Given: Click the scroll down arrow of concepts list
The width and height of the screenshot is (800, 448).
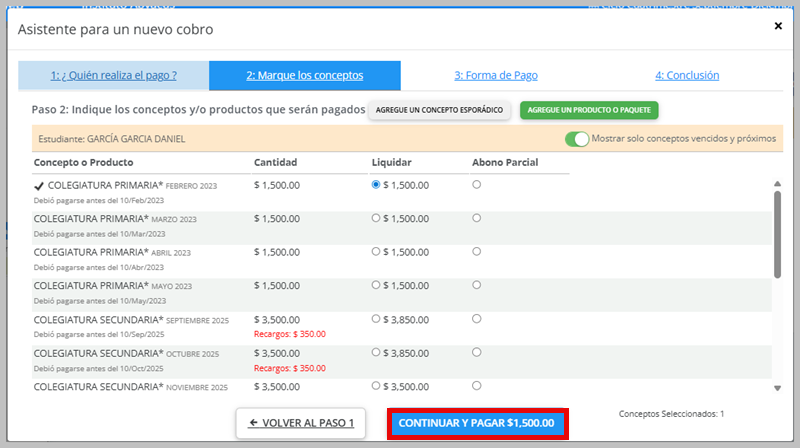Looking at the screenshot, I should [x=778, y=388].
